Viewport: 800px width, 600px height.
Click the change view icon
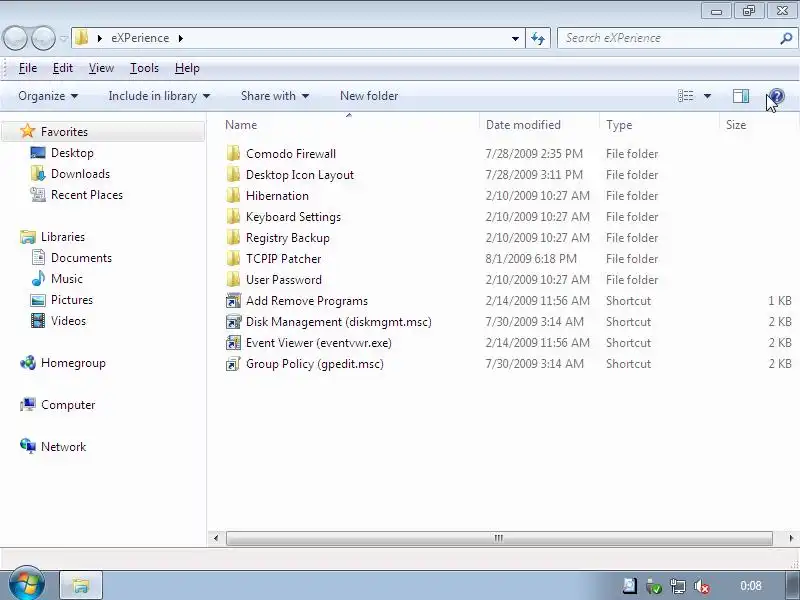(685, 96)
